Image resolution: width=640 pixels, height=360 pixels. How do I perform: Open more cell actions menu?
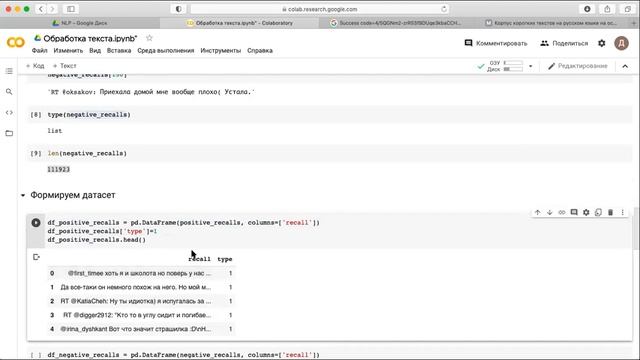(622, 212)
